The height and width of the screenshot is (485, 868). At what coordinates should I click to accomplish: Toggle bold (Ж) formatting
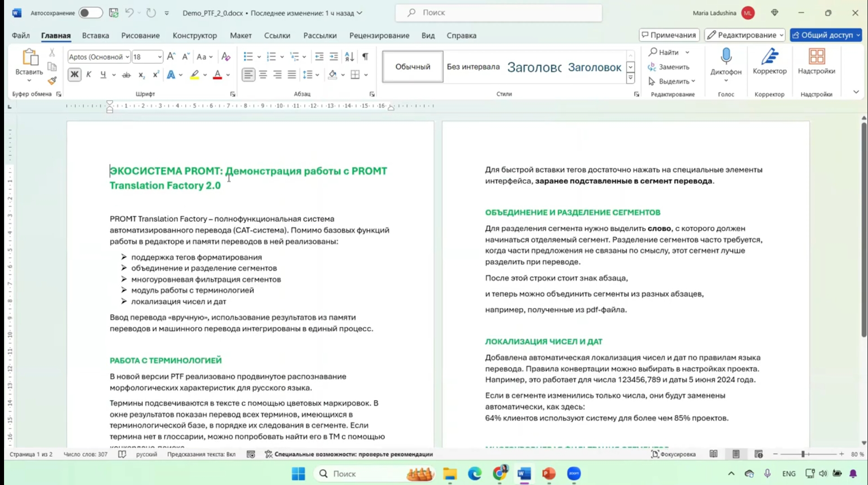tap(74, 75)
